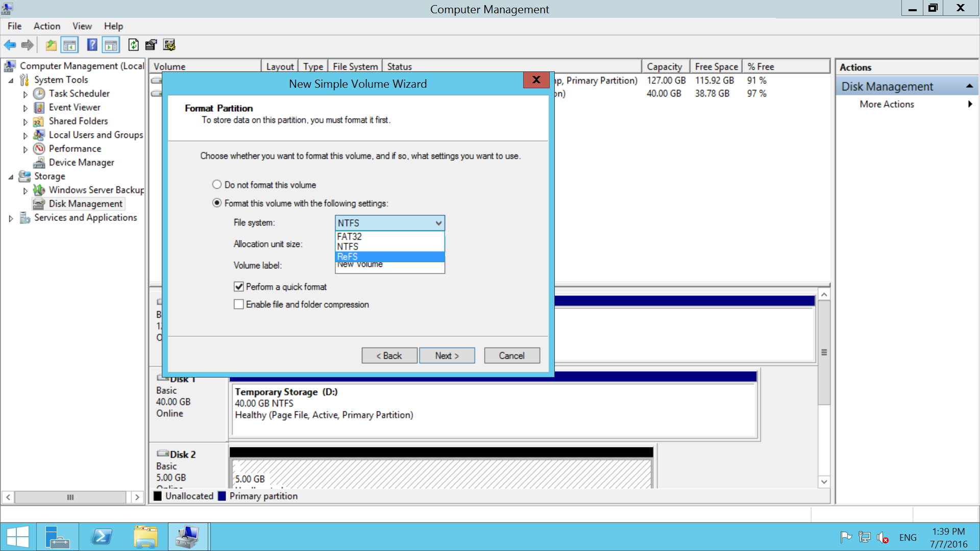
Task: Expand the Shared Folders node arrow
Action: (25, 121)
